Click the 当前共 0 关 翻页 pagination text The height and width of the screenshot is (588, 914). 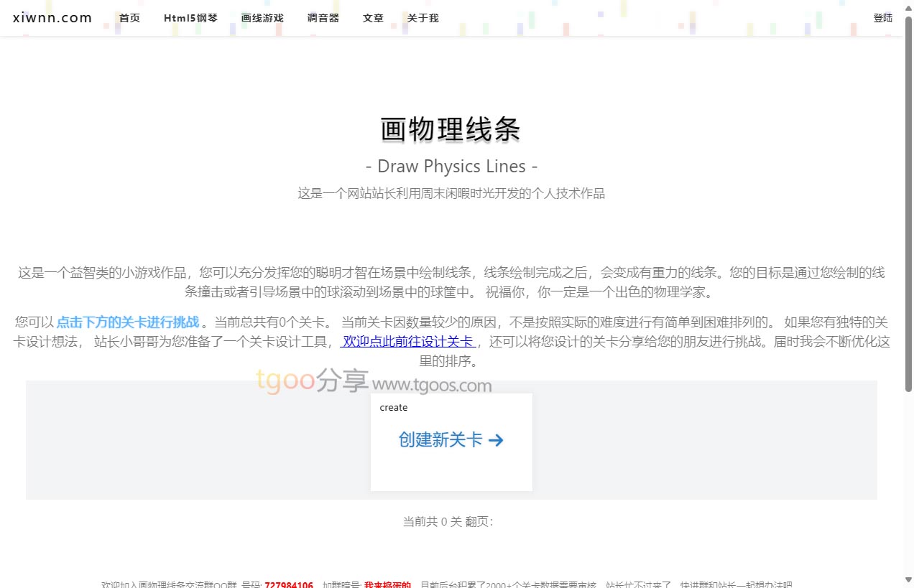point(448,522)
